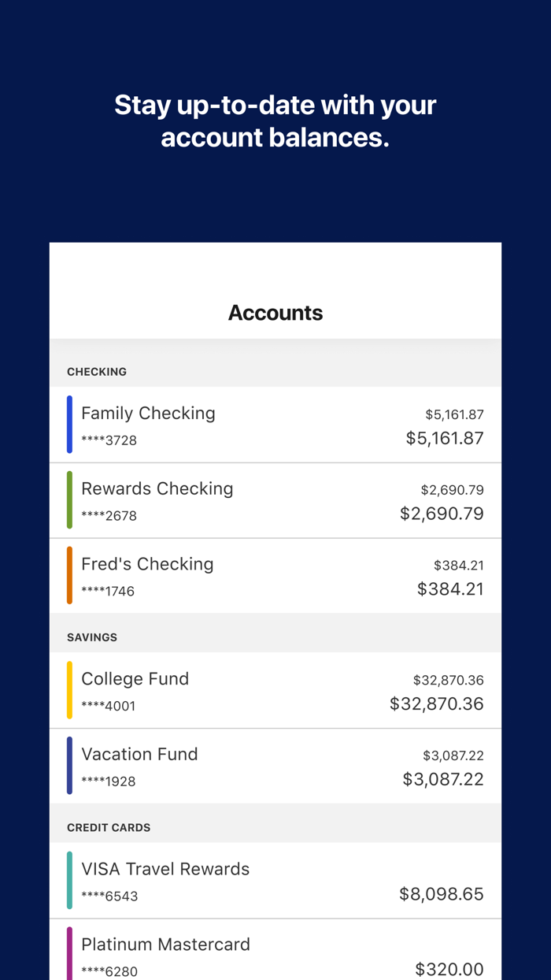This screenshot has height=980, width=551.
Task: Click the $320.00 Platinum Mastercard balance
Action: [449, 969]
